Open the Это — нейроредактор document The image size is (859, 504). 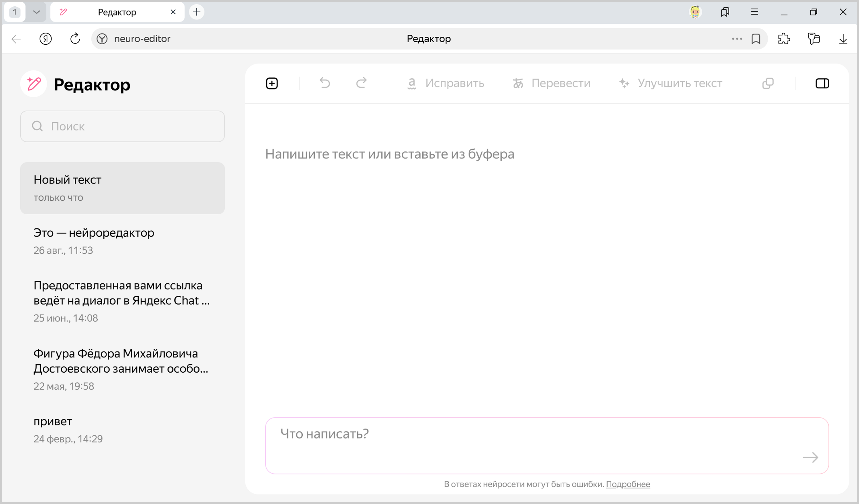click(94, 233)
